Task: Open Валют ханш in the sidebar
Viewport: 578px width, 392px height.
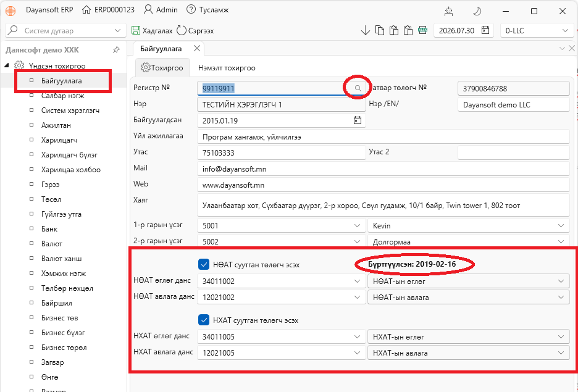Action: coord(61,259)
